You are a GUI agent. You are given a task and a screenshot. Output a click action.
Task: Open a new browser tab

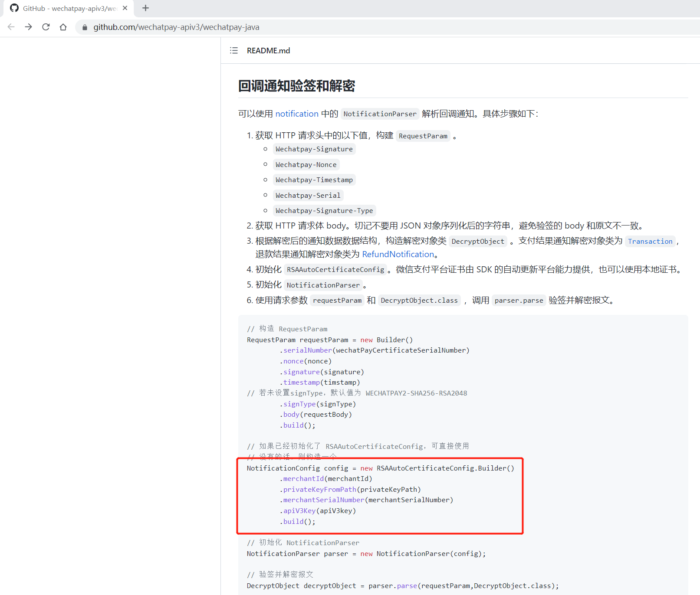146,8
